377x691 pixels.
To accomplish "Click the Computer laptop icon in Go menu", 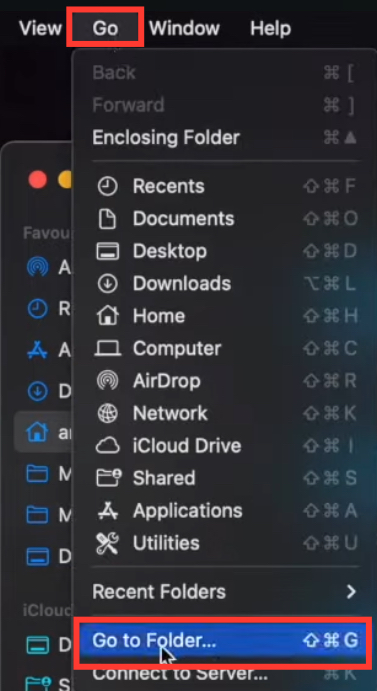I will [107, 349].
